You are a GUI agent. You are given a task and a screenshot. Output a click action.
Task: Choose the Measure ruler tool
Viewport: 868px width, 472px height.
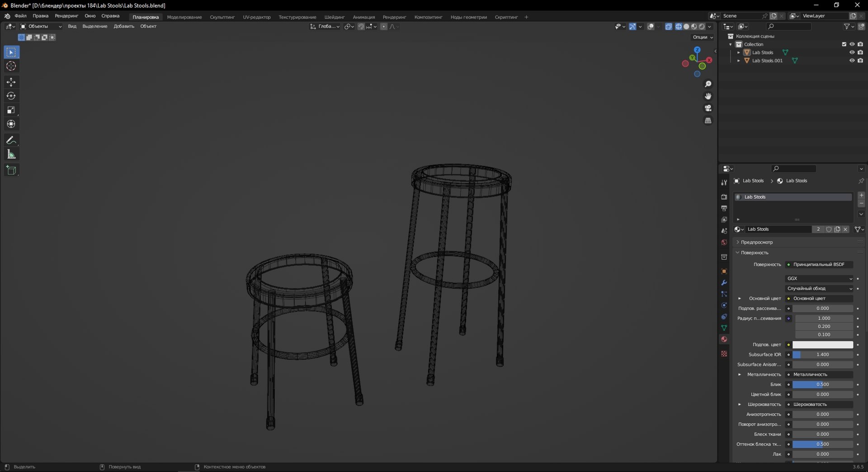[x=11, y=154]
